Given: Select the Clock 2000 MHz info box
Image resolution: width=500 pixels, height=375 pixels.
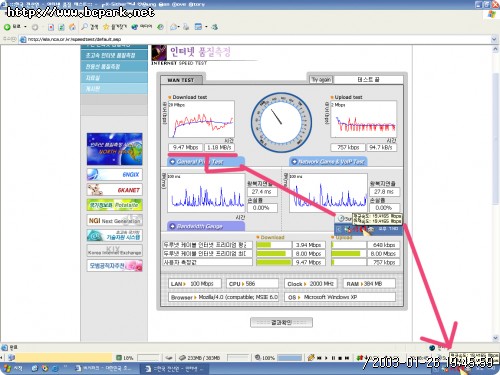Looking at the screenshot, I should click(x=311, y=284).
